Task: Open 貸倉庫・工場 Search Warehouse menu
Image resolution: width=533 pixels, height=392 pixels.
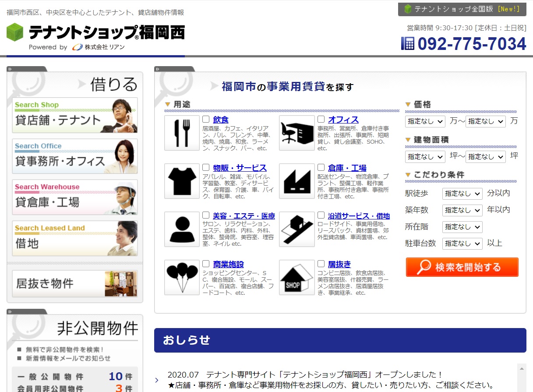Action: pyautogui.click(x=75, y=197)
